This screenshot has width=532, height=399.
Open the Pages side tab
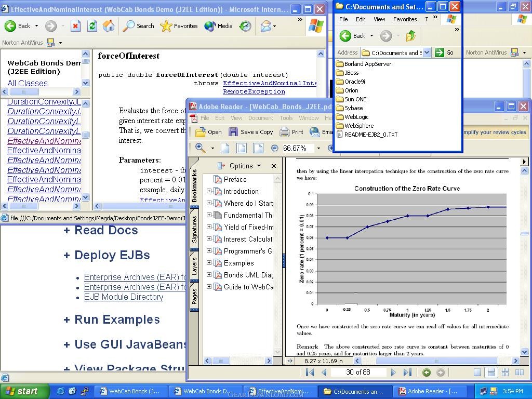(194, 296)
